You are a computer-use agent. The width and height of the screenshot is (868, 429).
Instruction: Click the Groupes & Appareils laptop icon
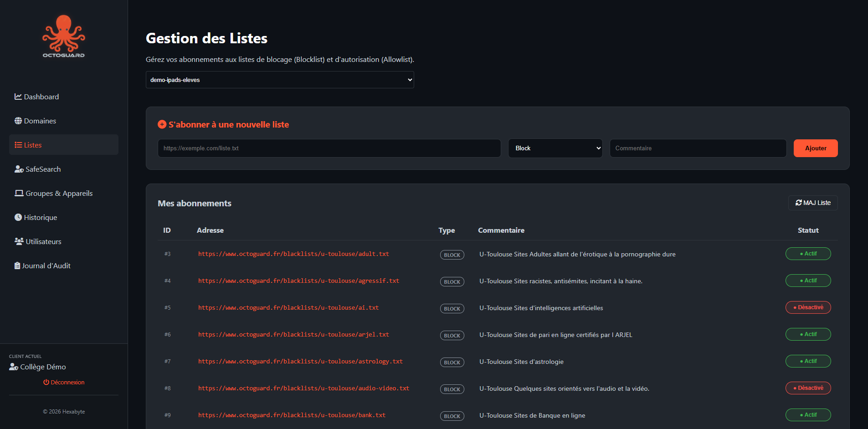click(x=19, y=193)
